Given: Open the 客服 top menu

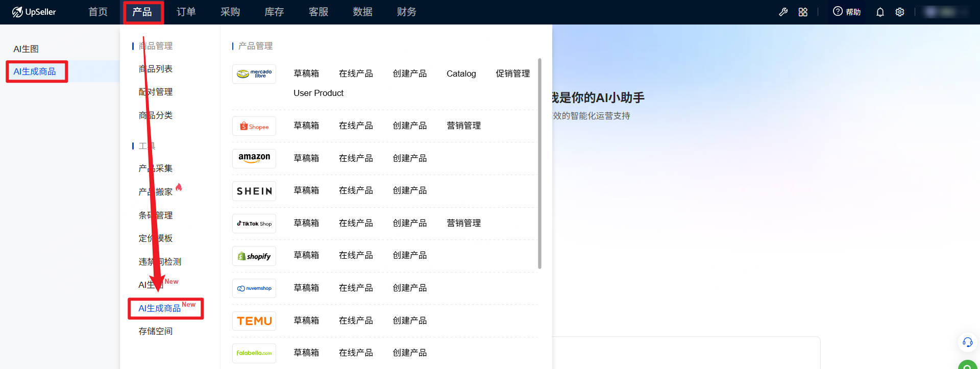Looking at the screenshot, I should point(318,12).
